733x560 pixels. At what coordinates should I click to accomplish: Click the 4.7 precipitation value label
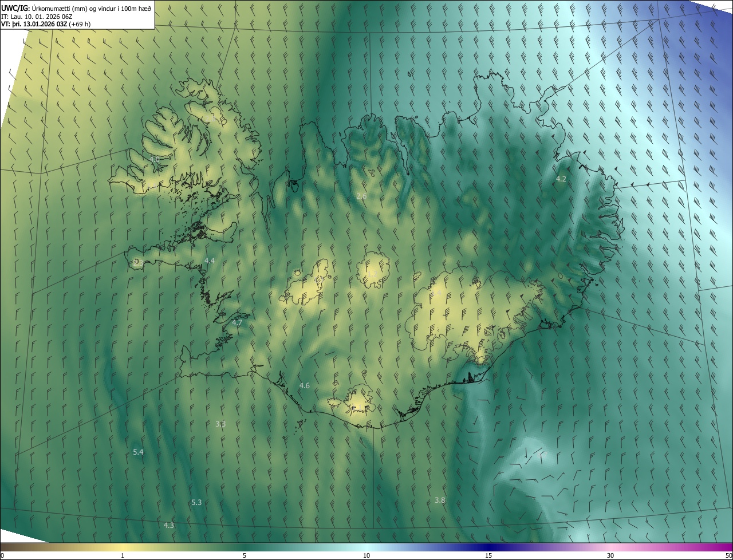point(238,323)
